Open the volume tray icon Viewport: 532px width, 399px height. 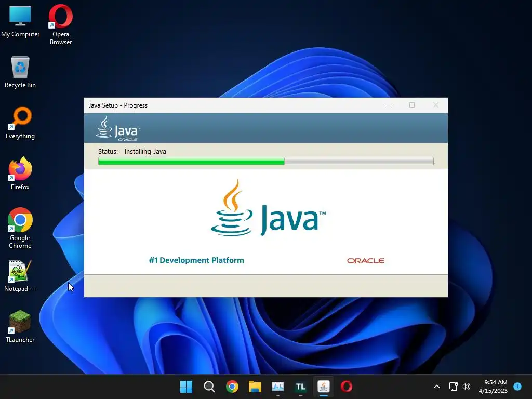[466, 387]
